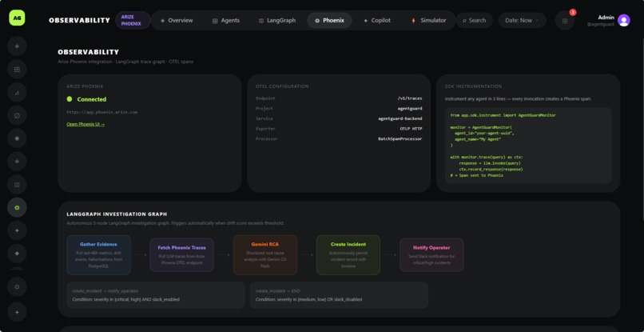Select the Gemini RCA node
The height and width of the screenshot is (332, 644).
point(265,255)
